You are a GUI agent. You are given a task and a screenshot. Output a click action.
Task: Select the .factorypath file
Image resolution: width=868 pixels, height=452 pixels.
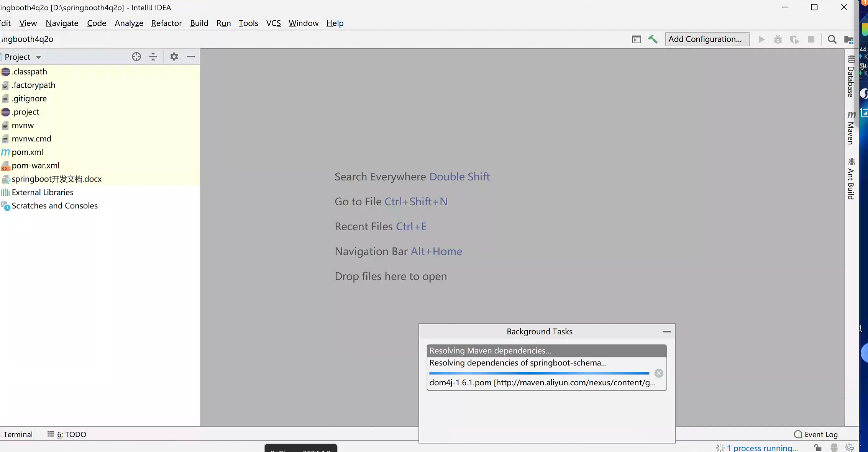tap(100, 85)
